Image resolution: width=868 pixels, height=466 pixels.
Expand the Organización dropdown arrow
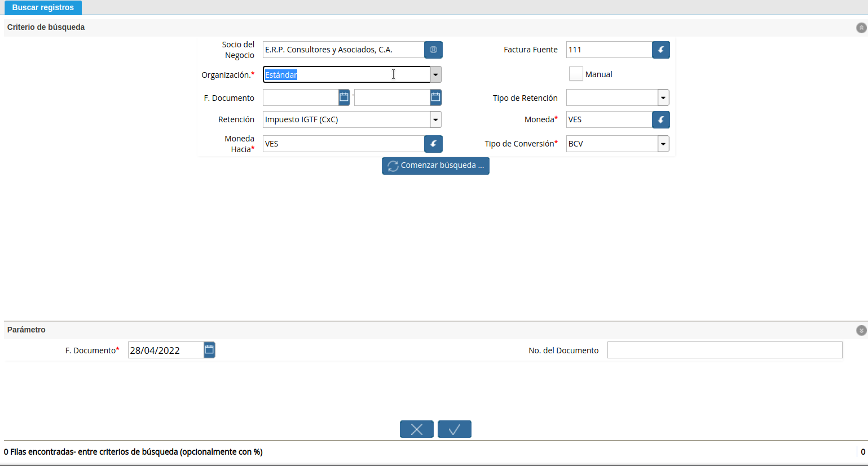pos(436,74)
